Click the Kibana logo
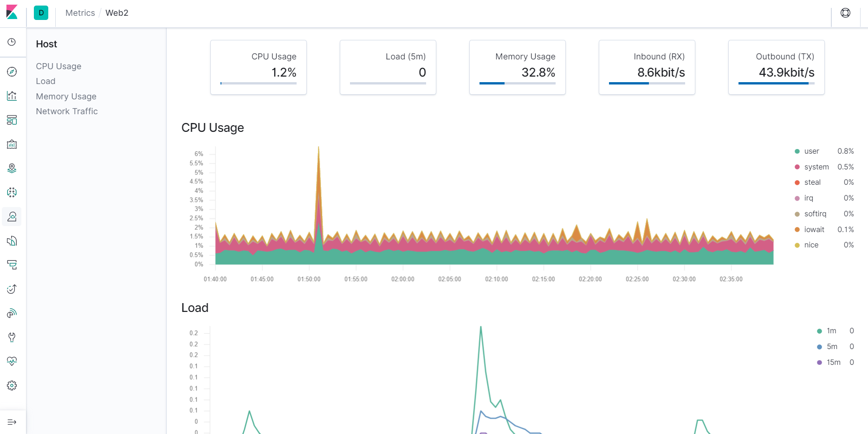Viewport: 868px width, 434px height. tap(12, 13)
